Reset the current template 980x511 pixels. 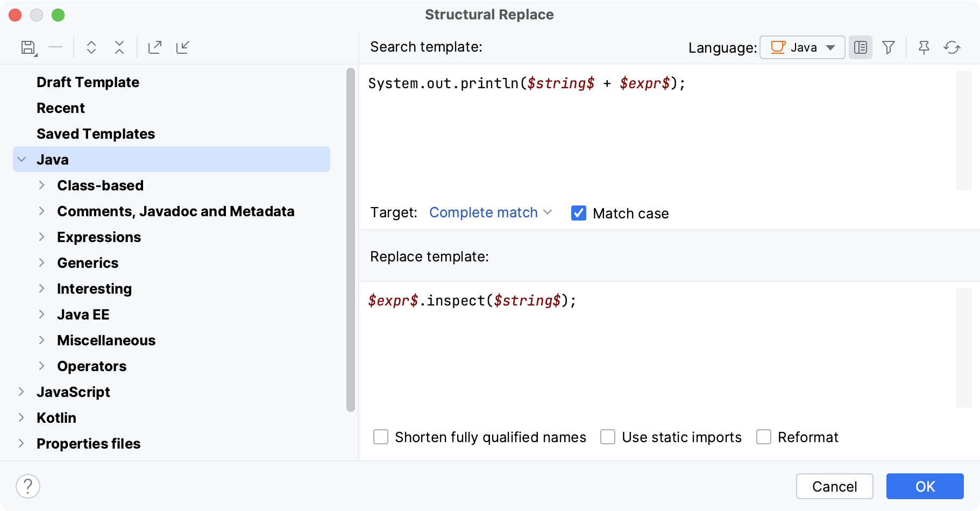tap(952, 47)
